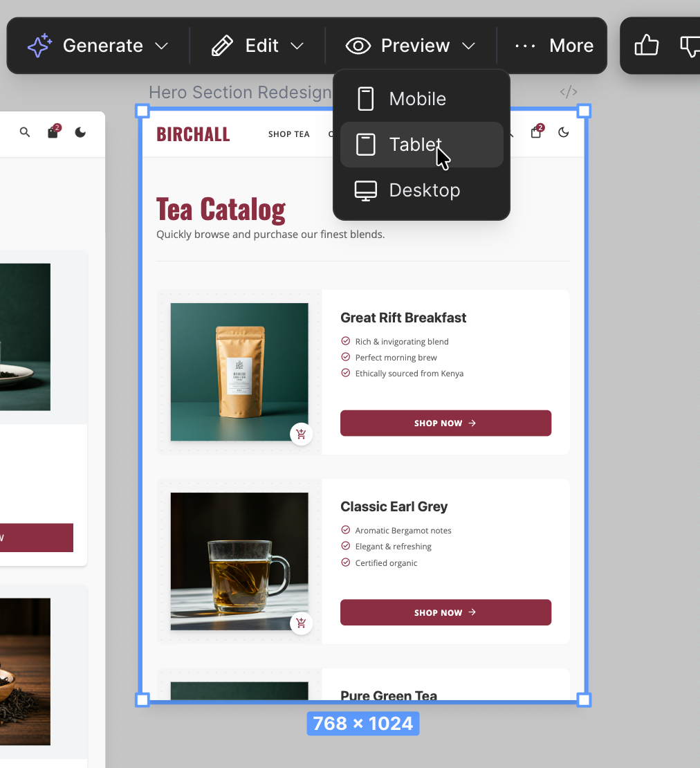This screenshot has height=768, width=700.
Task: Toggle dark mode in Hero Section frame
Action: (x=564, y=132)
